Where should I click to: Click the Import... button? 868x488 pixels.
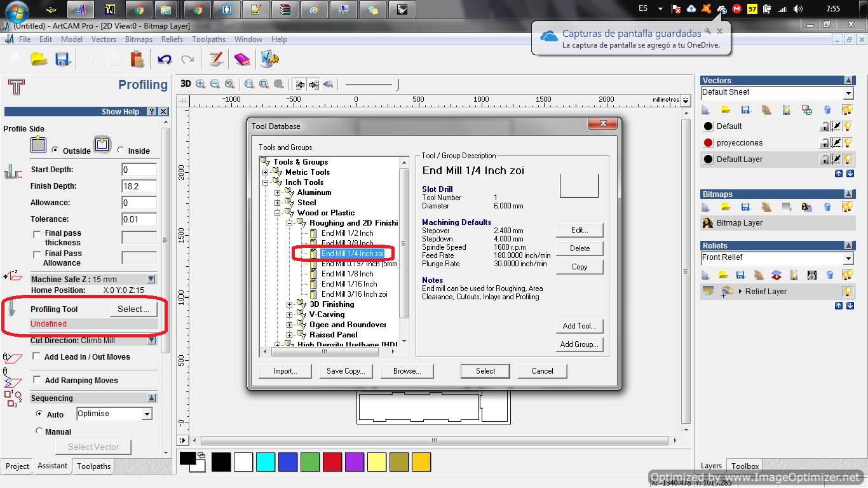pyautogui.click(x=285, y=371)
